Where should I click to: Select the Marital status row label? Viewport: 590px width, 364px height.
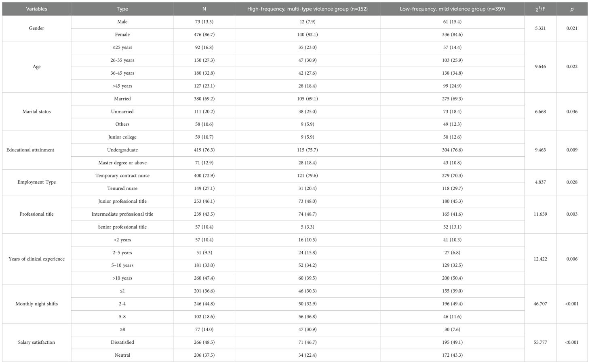click(x=36, y=112)
